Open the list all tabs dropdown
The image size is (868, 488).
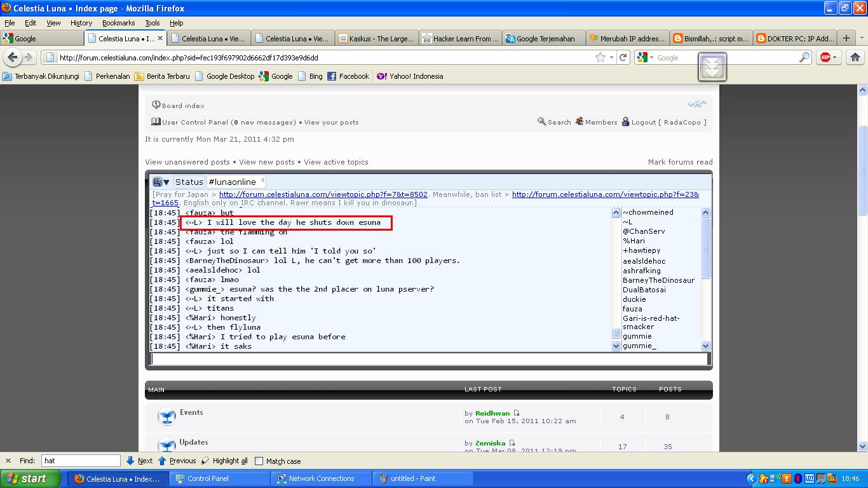[x=861, y=38]
